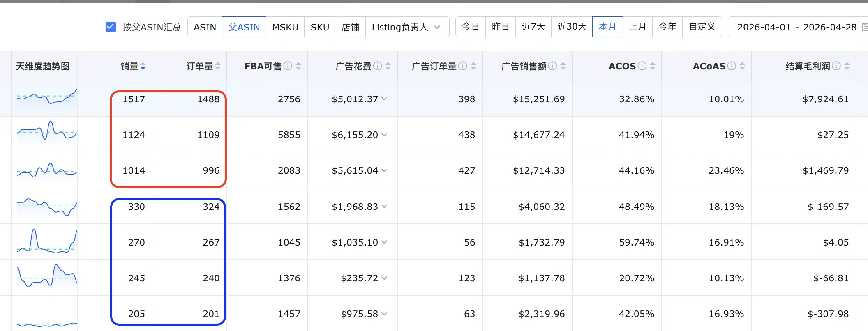Click ad sales $15,251.69
The image size is (868, 331).
click(x=539, y=99)
